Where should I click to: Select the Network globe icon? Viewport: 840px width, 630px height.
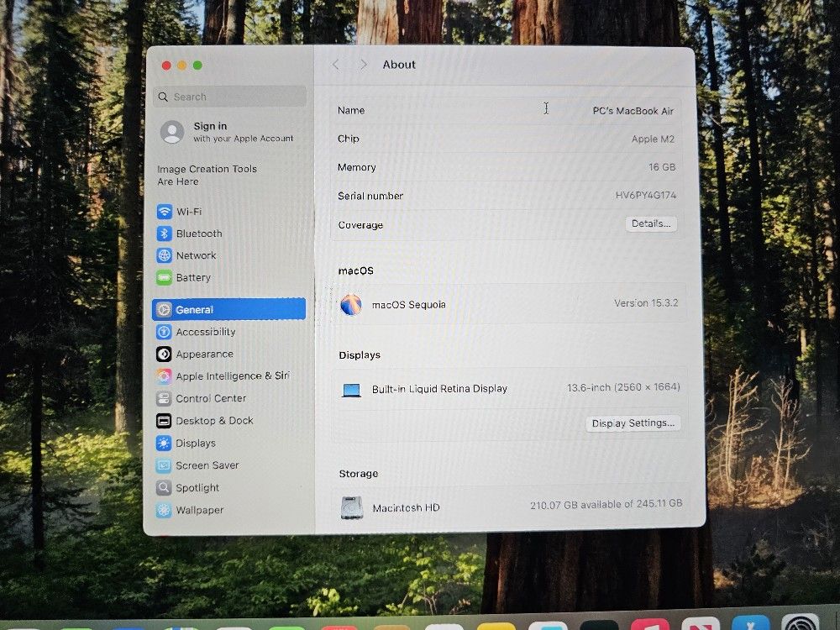pyautogui.click(x=164, y=255)
